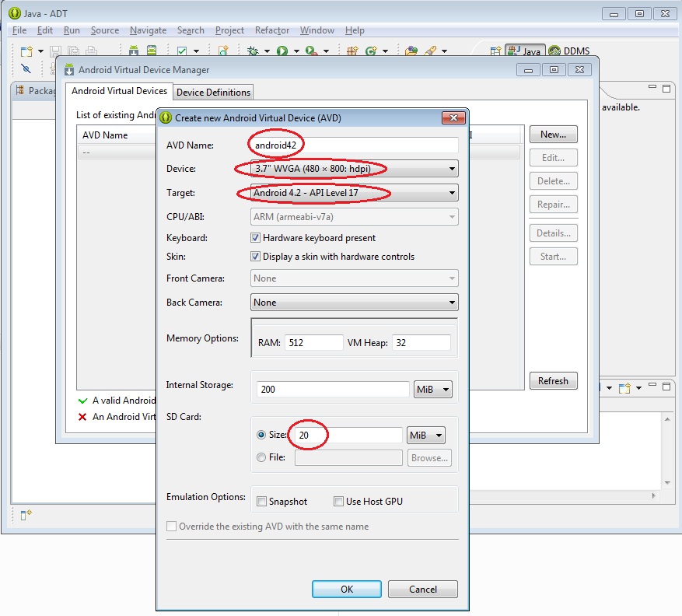Open the Device dropdown
The height and width of the screenshot is (616, 682).
click(x=354, y=169)
